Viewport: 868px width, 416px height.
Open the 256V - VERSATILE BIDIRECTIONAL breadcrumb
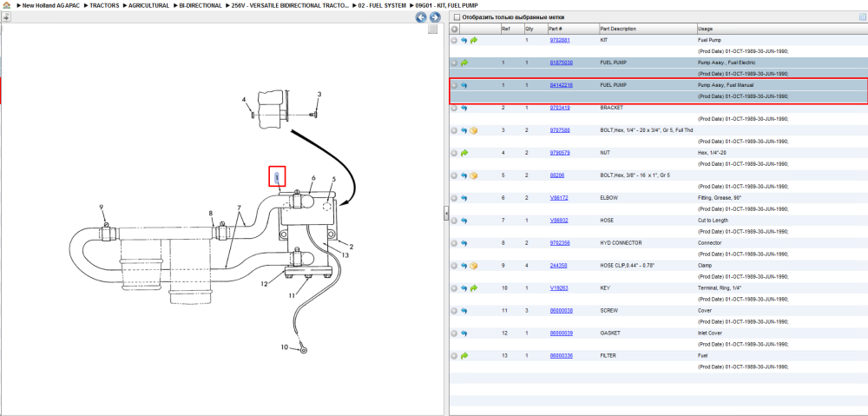pyautogui.click(x=291, y=5)
